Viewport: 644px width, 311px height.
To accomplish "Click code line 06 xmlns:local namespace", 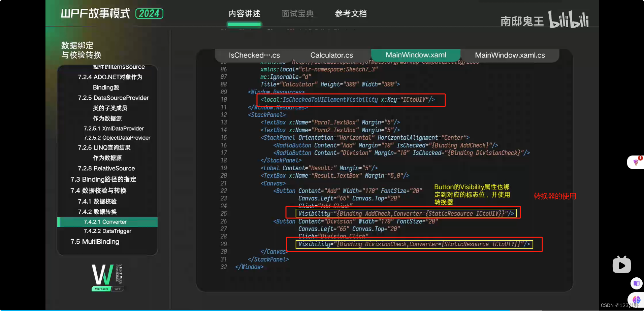I will (x=319, y=69).
